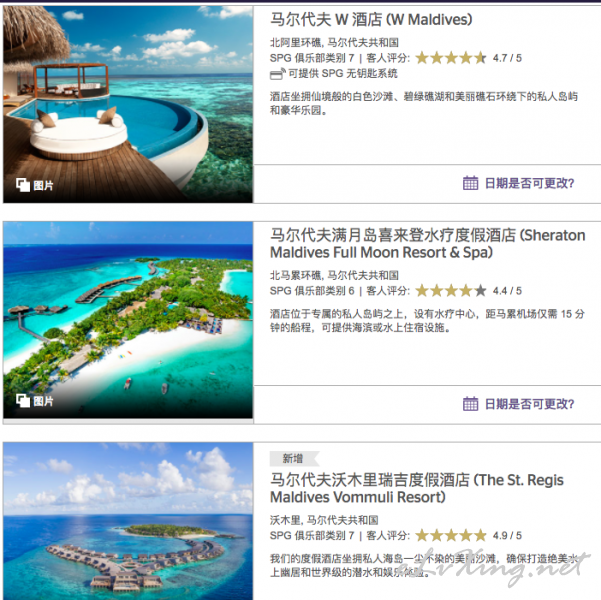Open the 马尔代夫 W 酒店 (W Maldives) title link

pos(371,19)
